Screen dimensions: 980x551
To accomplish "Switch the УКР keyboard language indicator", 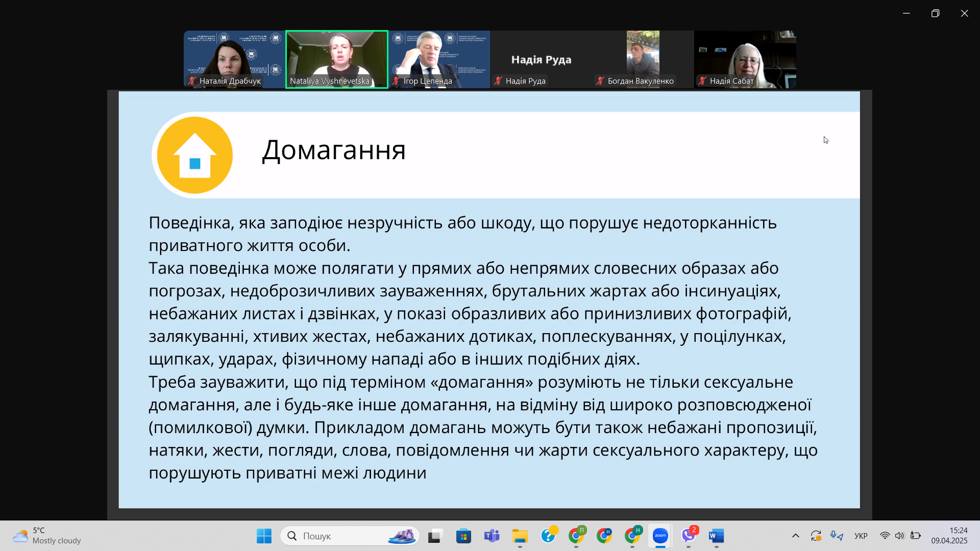I will click(861, 536).
